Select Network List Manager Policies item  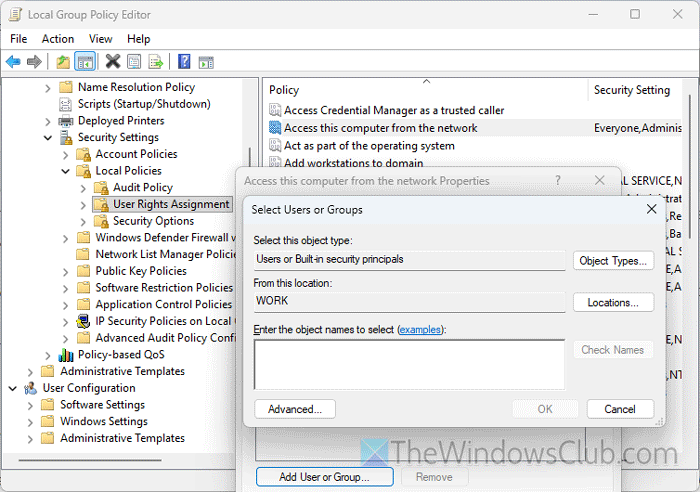(x=165, y=254)
